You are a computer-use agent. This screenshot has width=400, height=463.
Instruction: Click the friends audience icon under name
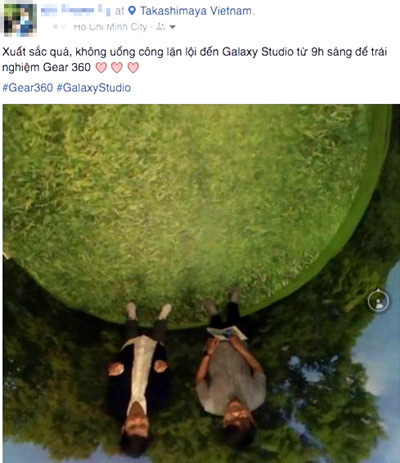pos(160,26)
